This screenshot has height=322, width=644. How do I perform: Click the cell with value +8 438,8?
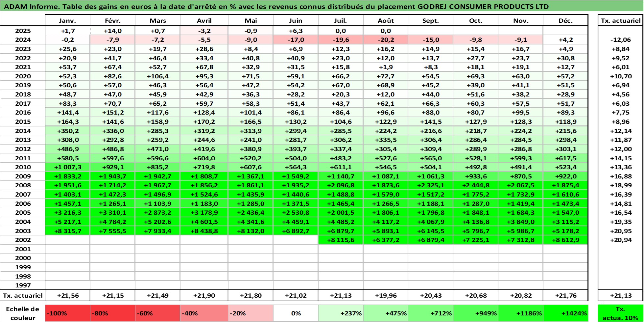click(x=204, y=231)
